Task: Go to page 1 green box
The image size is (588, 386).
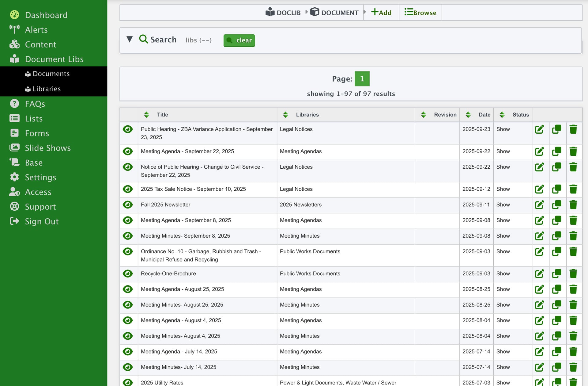Action: pos(362,79)
